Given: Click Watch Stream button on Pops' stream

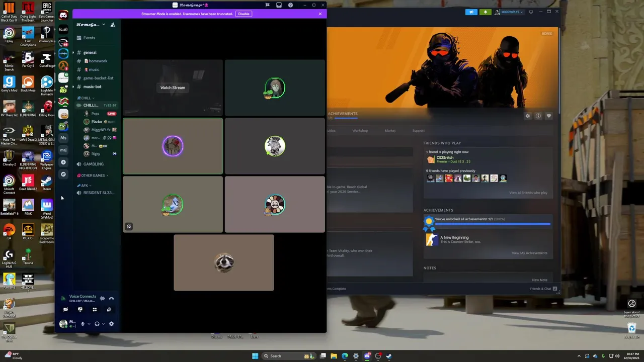Looking at the screenshot, I should coord(173,87).
